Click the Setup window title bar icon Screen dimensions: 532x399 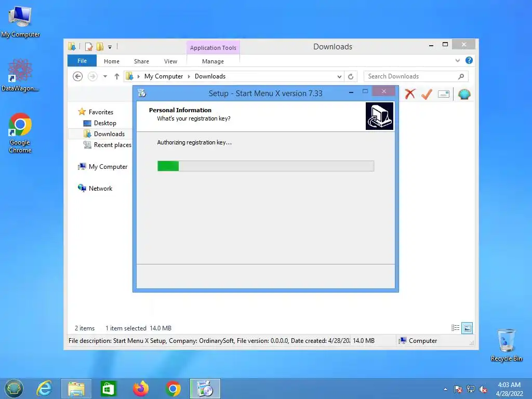(x=142, y=92)
